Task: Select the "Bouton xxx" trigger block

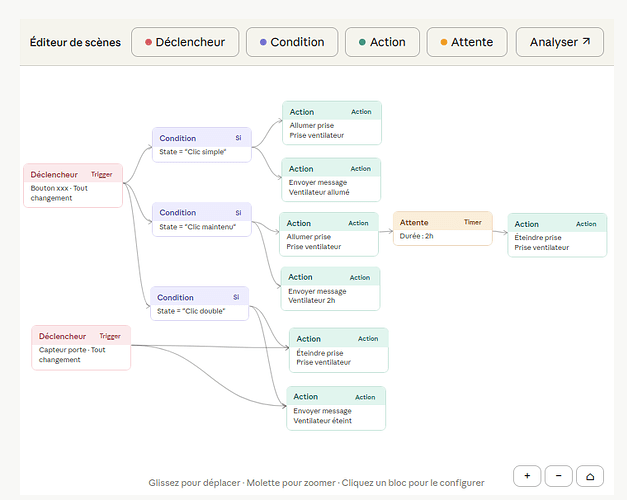Action: click(73, 186)
